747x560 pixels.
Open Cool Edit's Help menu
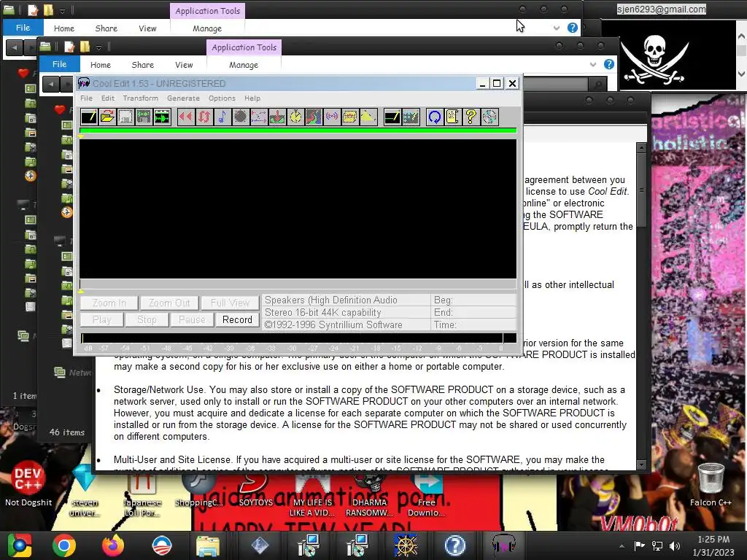tap(252, 98)
